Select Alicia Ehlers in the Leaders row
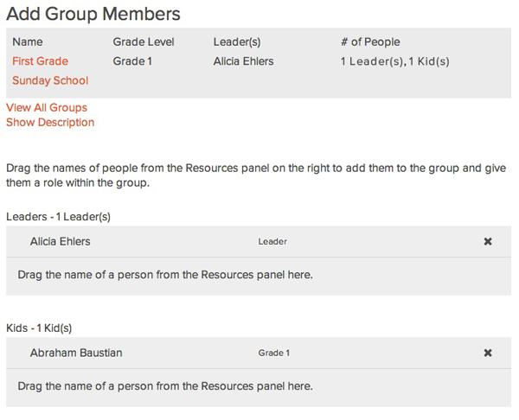The image size is (519, 420). [61, 242]
